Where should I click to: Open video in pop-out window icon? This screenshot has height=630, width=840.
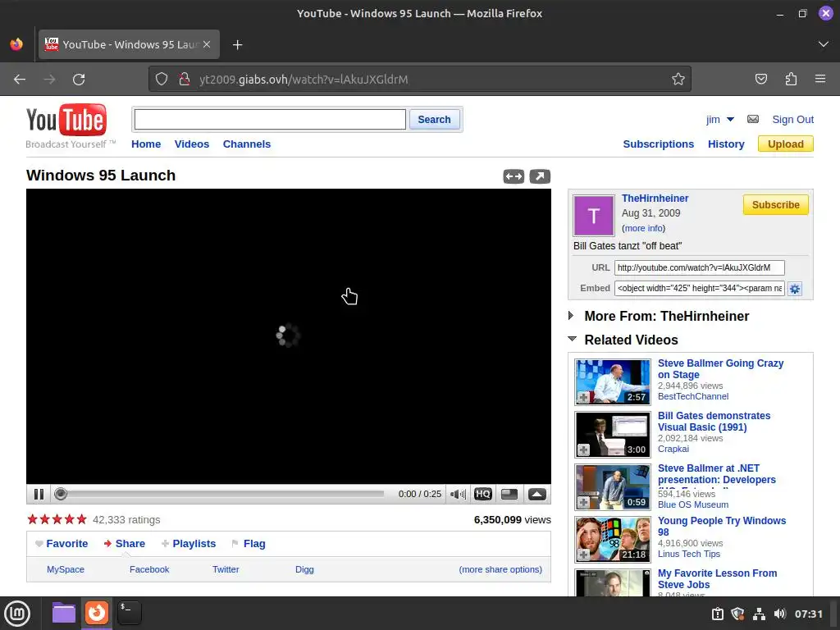point(540,176)
